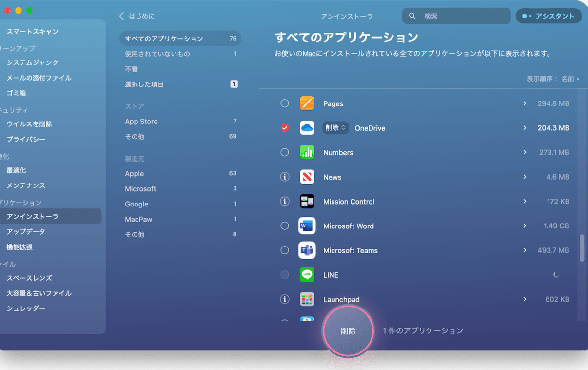
Task: Expand the OneDrive row details chevron
Action: (x=525, y=128)
